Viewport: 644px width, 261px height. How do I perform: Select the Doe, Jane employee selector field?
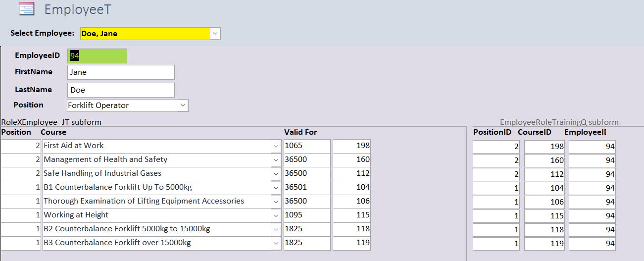click(x=145, y=34)
